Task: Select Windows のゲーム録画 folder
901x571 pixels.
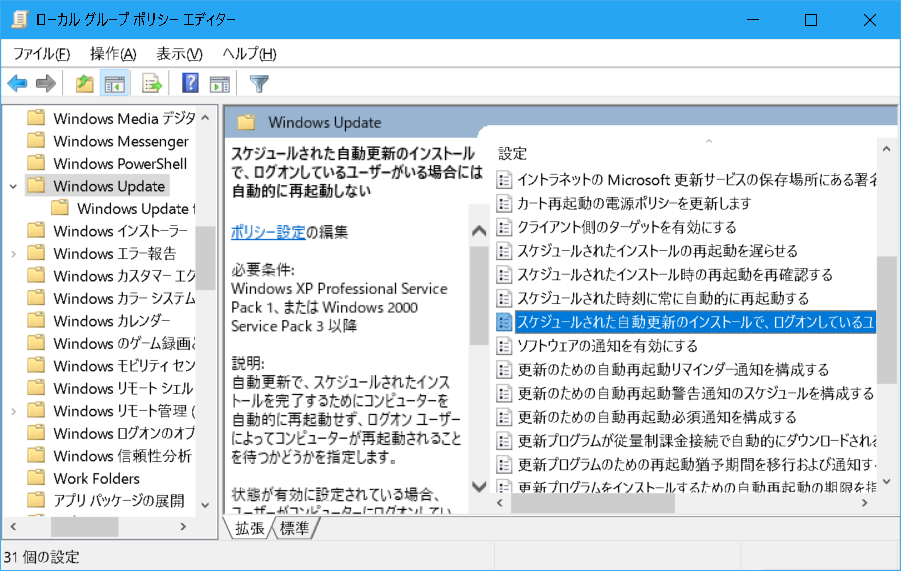Action: click(x=124, y=343)
